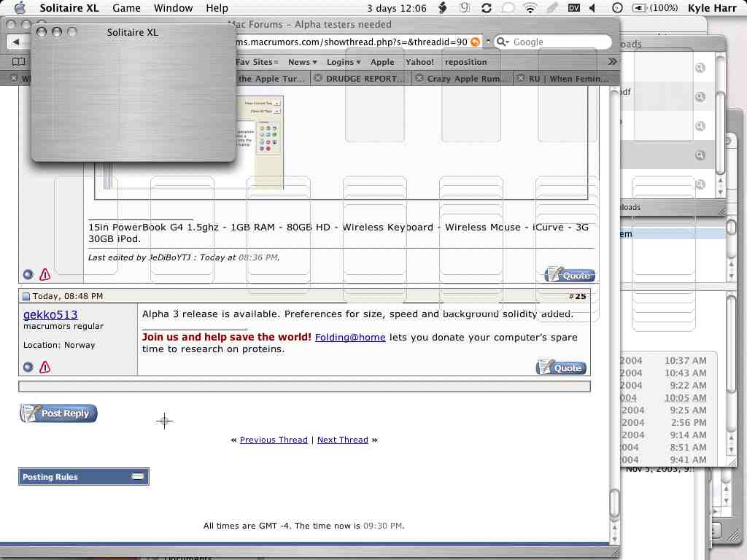Click third reveal magnifier icon in Downloads window

click(x=700, y=125)
